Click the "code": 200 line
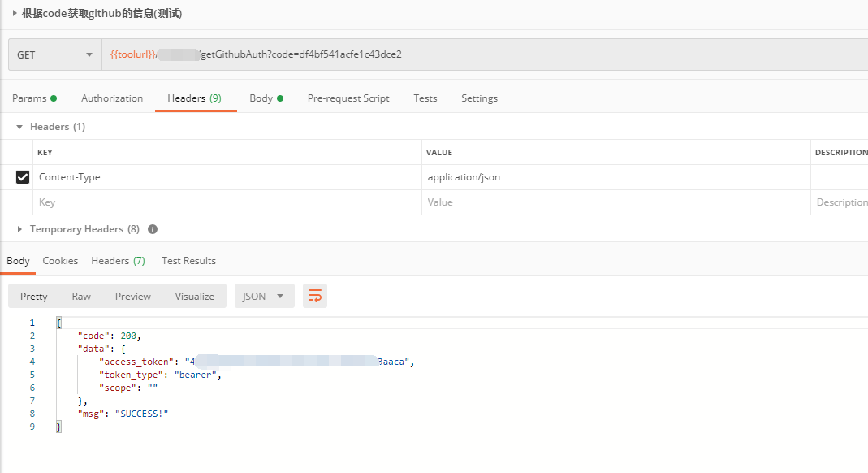The width and height of the screenshot is (868, 473). 110,336
